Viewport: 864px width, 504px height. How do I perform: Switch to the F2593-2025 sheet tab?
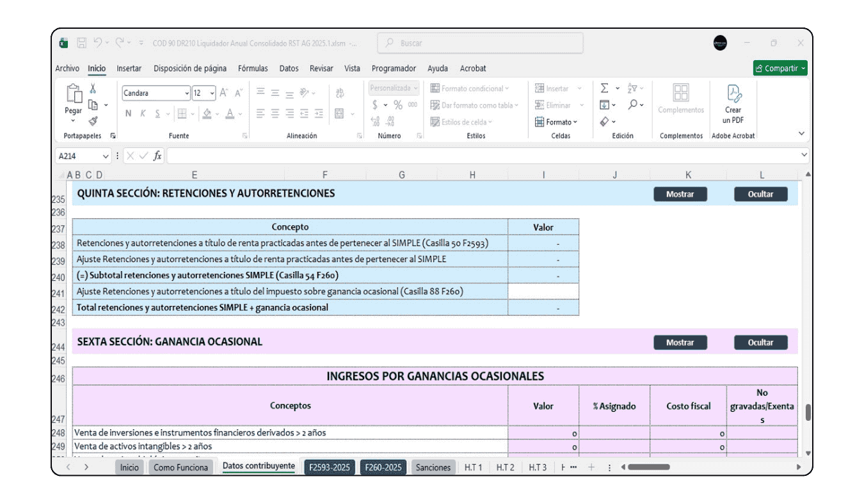[x=329, y=468]
